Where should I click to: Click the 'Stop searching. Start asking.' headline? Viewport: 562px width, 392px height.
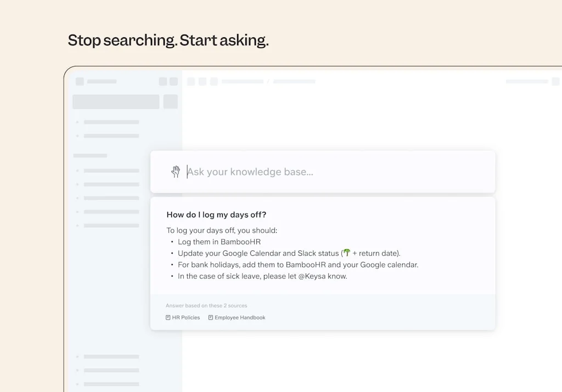tap(168, 40)
